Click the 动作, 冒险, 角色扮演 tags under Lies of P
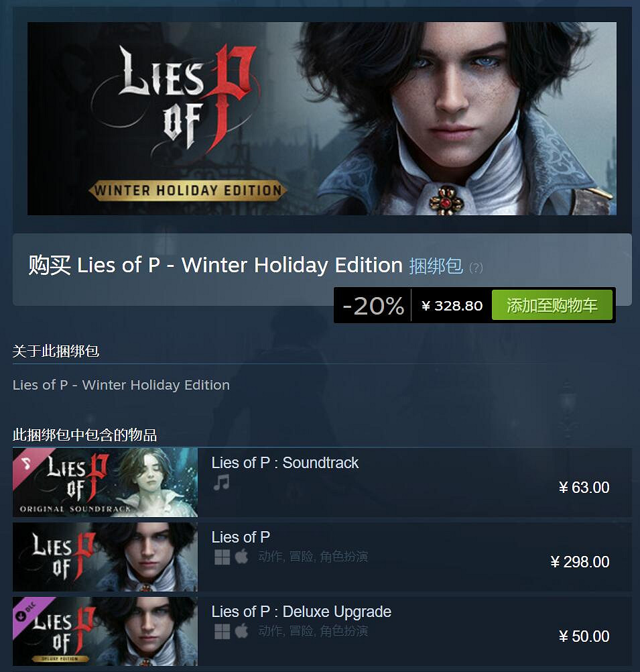The height and width of the screenshot is (672, 640). pos(313,557)
